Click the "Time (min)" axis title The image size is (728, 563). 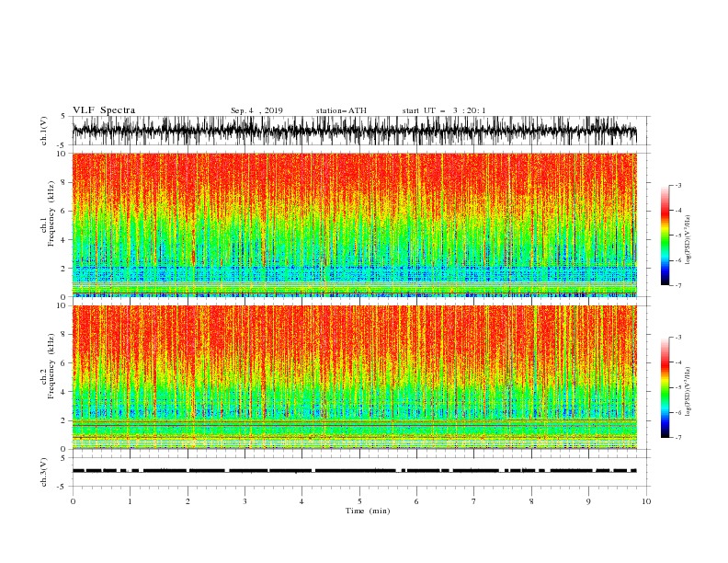coord(368,511)
